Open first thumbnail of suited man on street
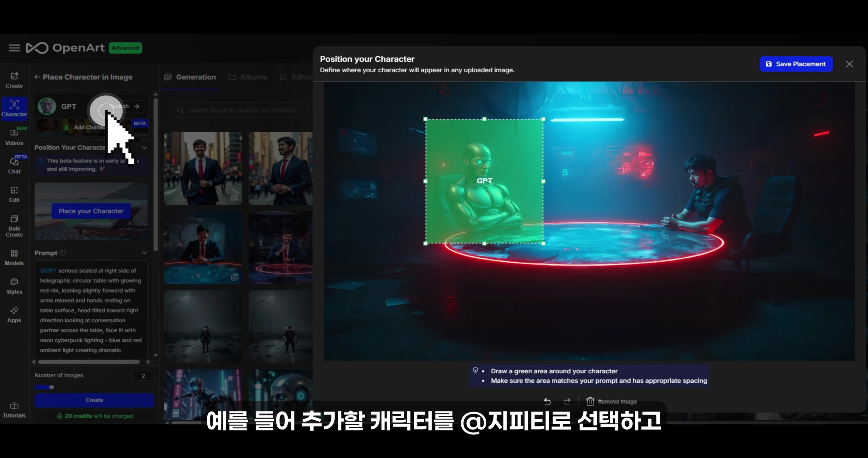Viewport: 868px width, 458px height. point(203,168)
